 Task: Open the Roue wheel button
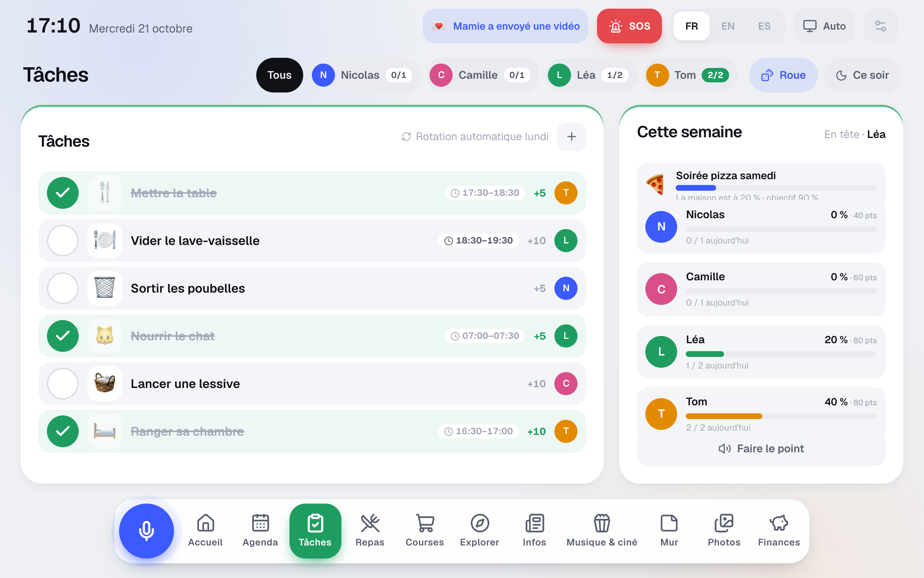click(x=784, y=75)
